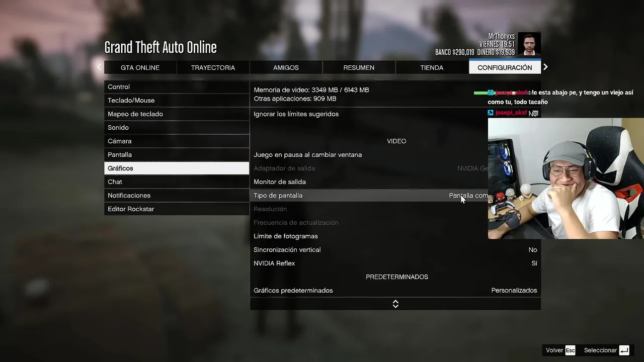Select the Gráficos category
The width and height of the screenshot is (644, 362).
(x=177, y=168)
